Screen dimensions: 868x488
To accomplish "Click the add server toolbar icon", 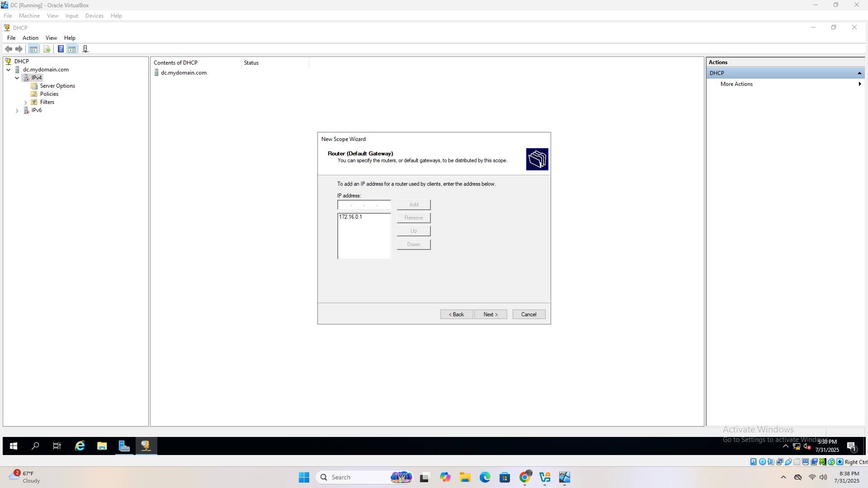I will (x=85, y=49).
